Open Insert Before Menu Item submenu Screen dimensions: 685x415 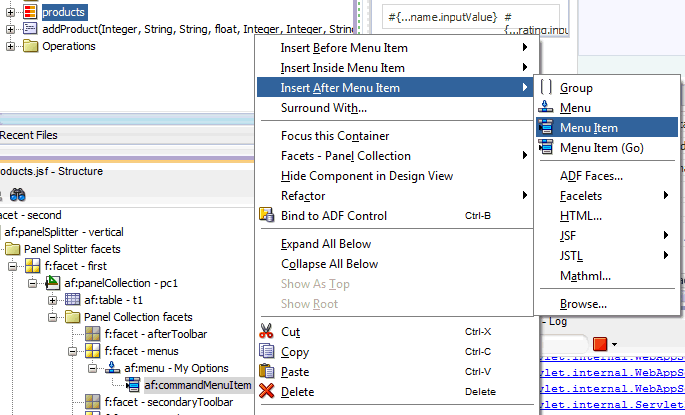(x=394, y=48)
